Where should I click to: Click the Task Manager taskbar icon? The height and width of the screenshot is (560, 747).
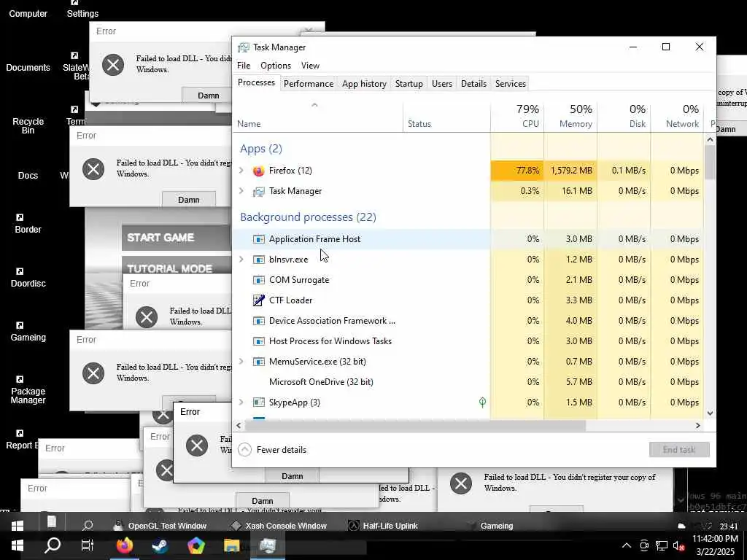(x=268, y=545)
